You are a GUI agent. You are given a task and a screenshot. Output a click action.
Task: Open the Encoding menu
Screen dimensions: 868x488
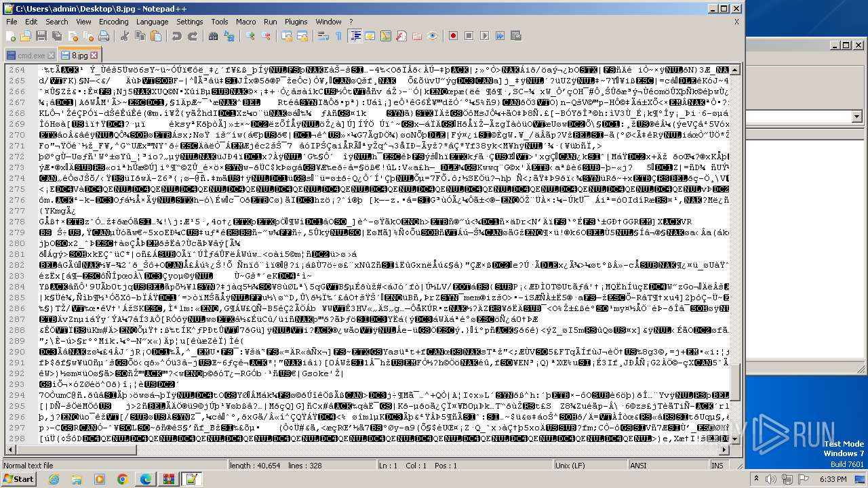[x=113, y=22]
